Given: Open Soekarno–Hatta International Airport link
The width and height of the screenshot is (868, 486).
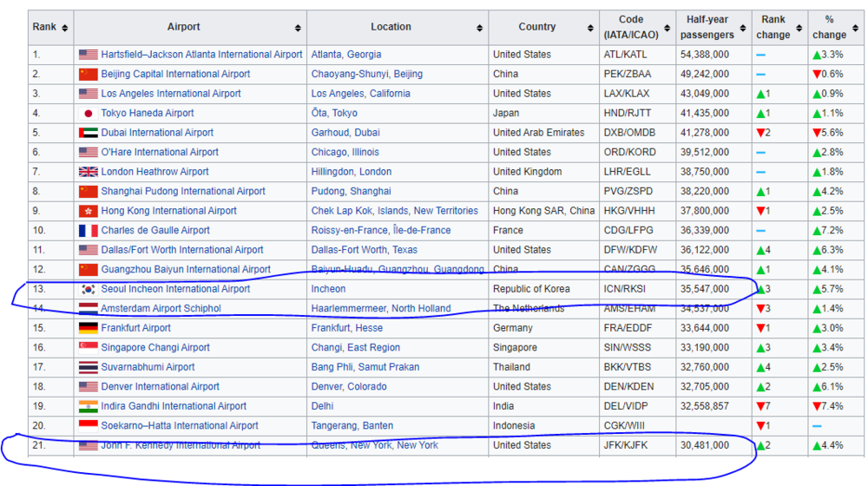Looking at the screenshot, I should (x=180, y=425).
